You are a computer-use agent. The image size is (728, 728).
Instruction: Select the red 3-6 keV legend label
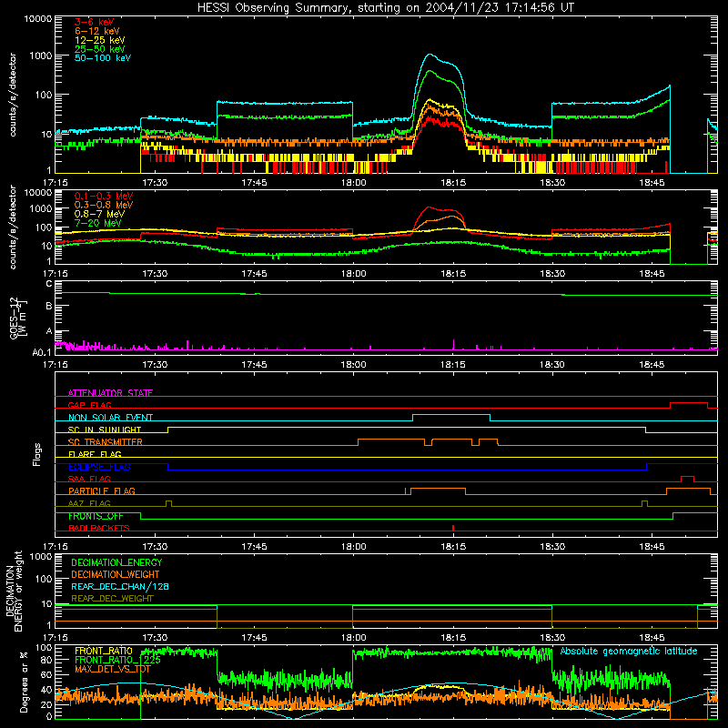(95, 22)
